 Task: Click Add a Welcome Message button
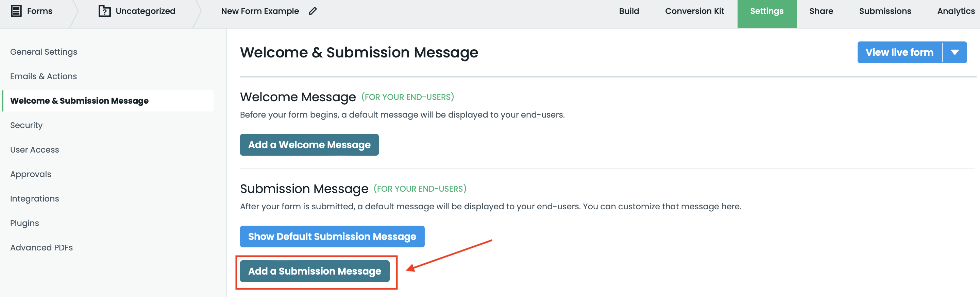point(309,145)
